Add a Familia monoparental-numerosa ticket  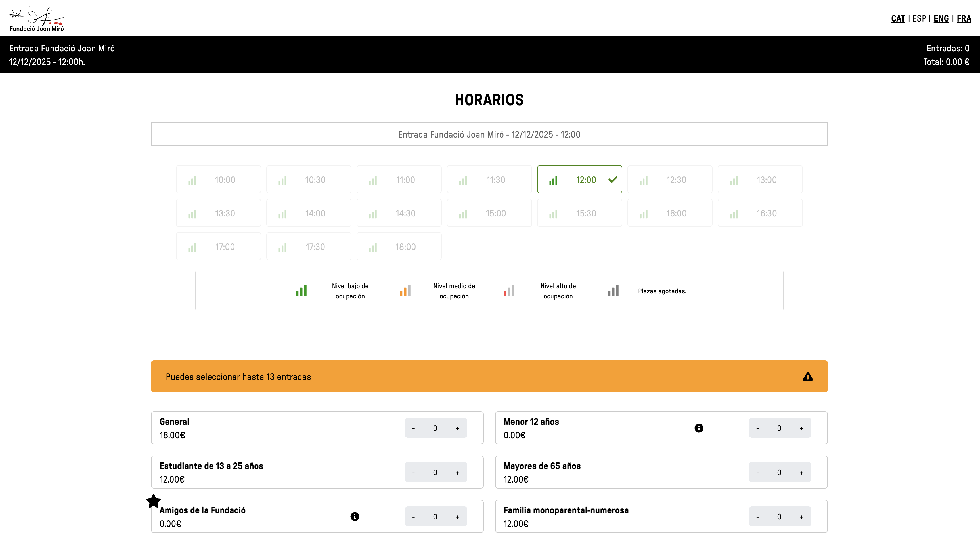point(802,517)
